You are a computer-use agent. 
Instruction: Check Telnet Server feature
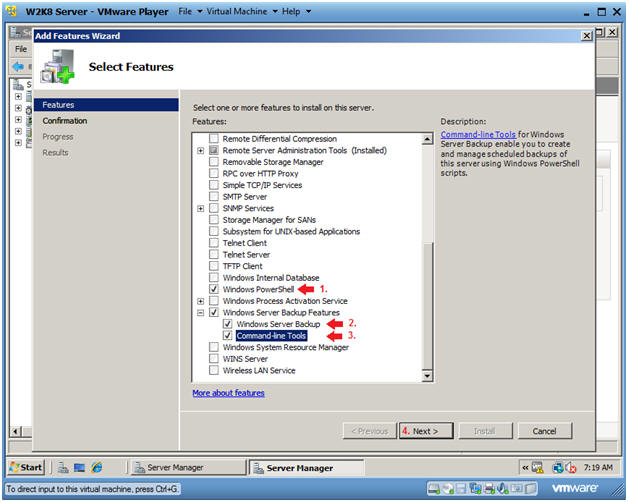[x=214, y=254]
